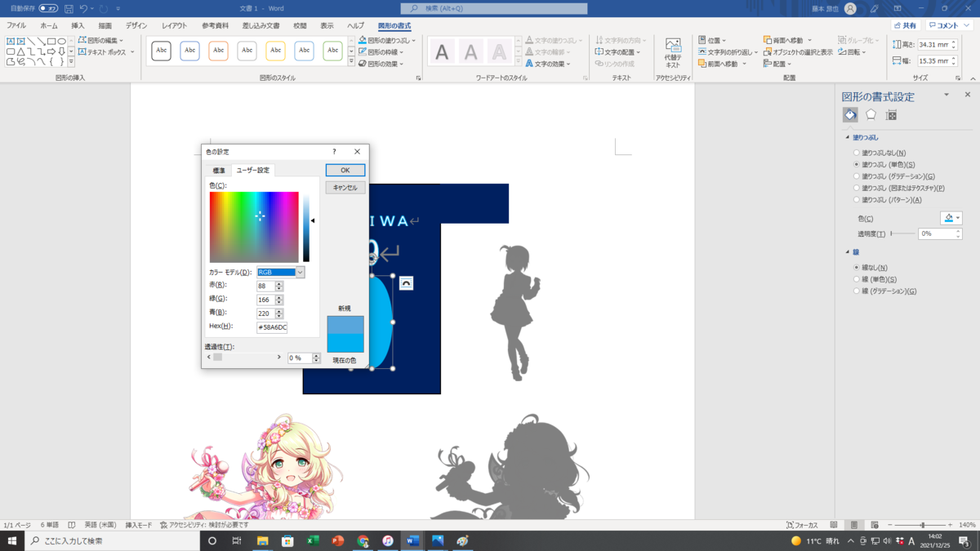Open the Fill & Line tab icon
This screenshot has height=551, width=980.
click(850, 115)
